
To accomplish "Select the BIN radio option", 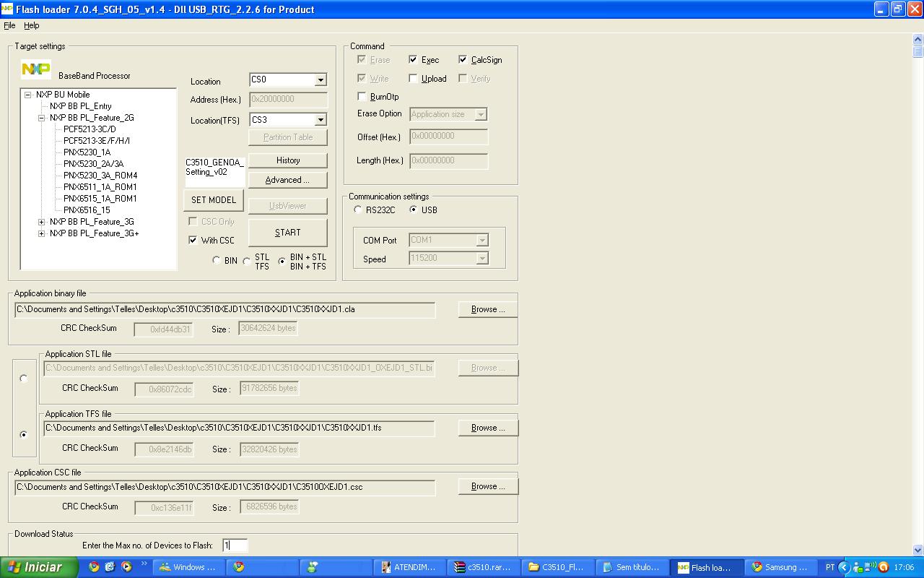I will (x=217, y=260).
